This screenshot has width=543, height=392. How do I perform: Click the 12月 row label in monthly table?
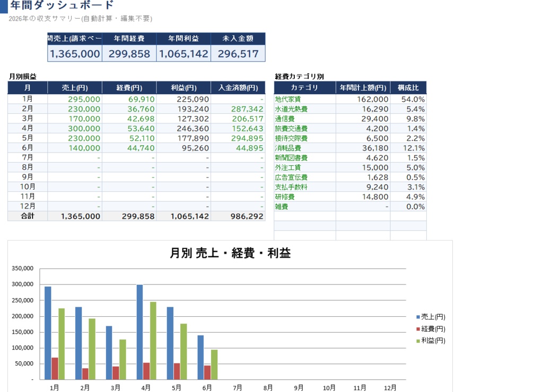(x=28, y=206)
